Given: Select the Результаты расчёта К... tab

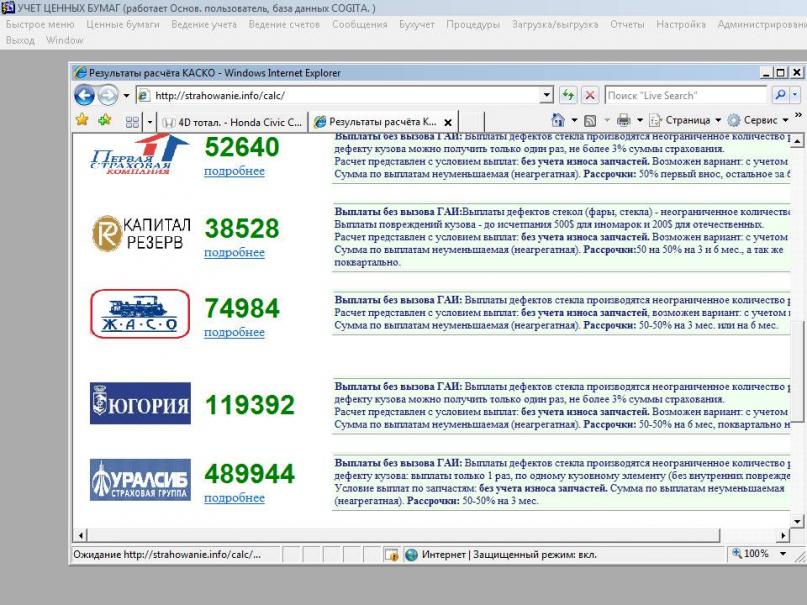Looking at the screenshot, I should (382, 122).
